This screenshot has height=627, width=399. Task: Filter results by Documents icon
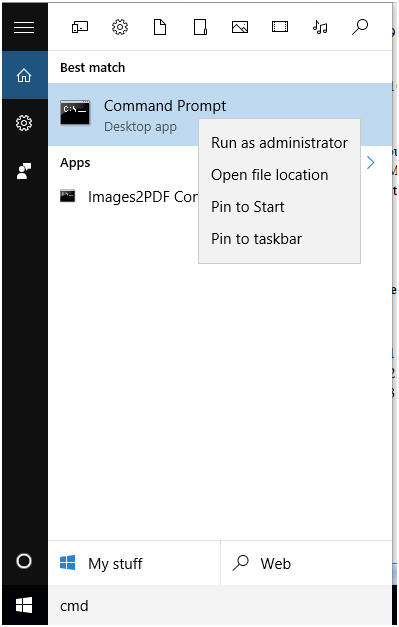pos(160,27)
